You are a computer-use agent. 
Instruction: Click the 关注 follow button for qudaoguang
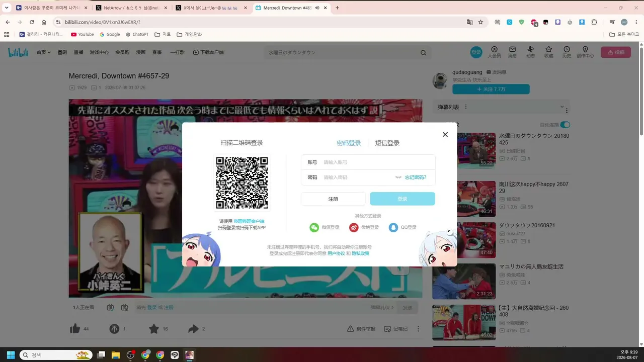(491, 89)
